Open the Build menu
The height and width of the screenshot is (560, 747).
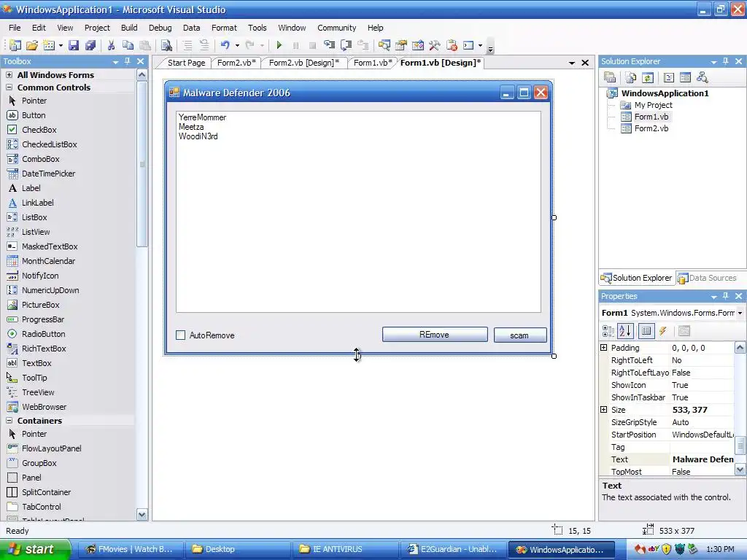coord(129,28)
